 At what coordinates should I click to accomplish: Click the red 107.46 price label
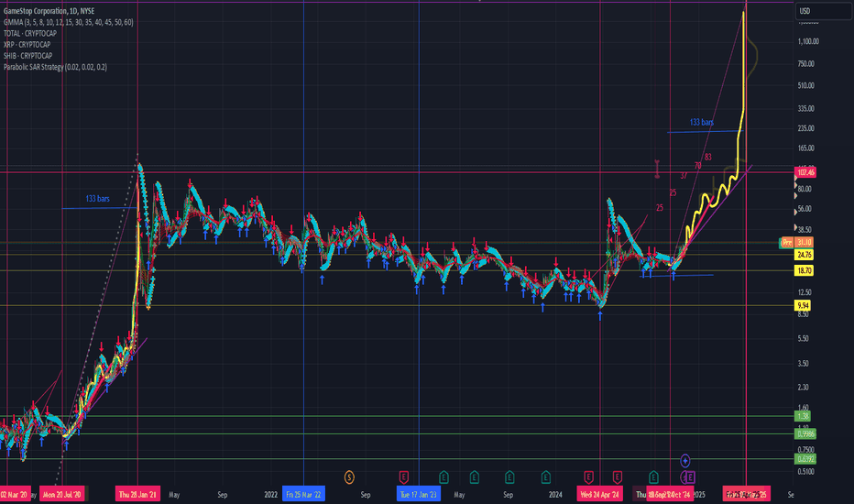(x=805, y=172)
